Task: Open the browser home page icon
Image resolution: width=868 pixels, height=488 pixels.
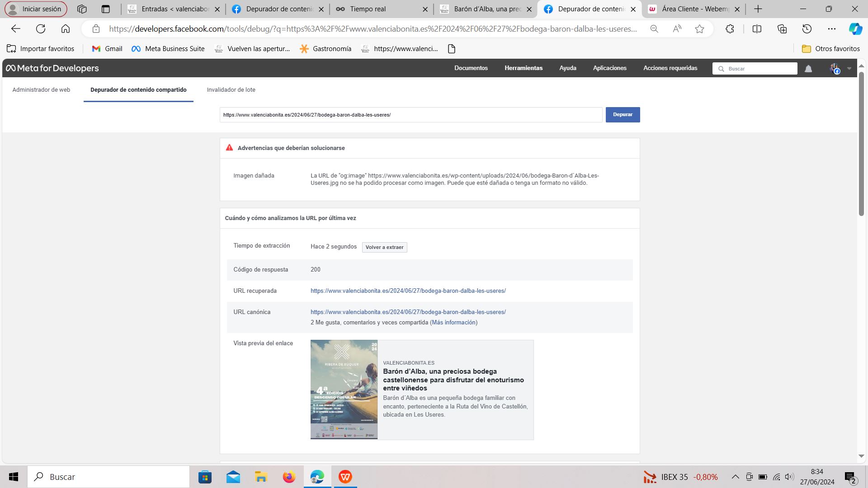Action: click(x=66, y=29)
